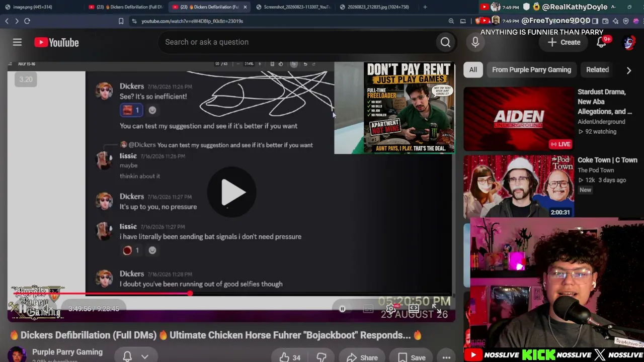The image size is (644, 362).
Task: Open the YouTube notifications bell
Action: 601,42
